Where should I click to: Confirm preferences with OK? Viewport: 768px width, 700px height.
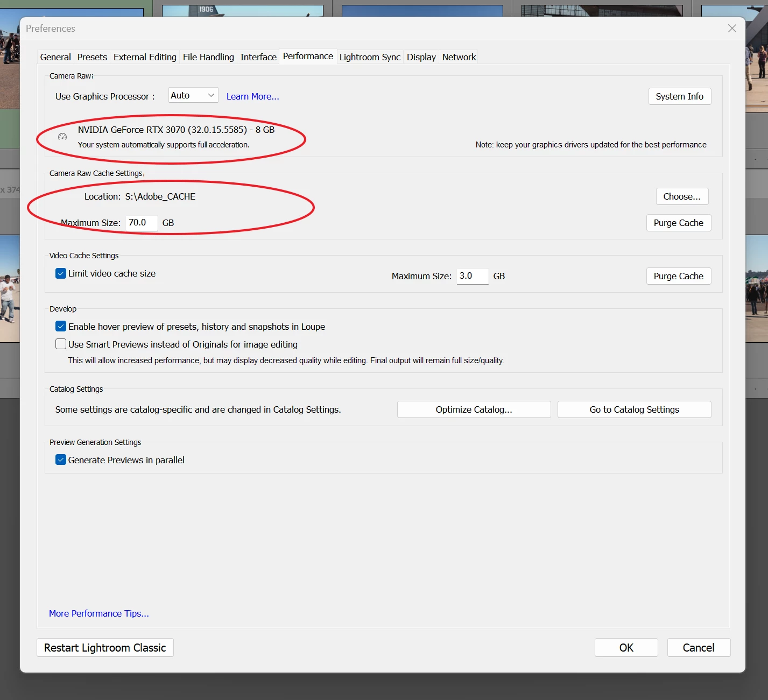tap(626, 648)
